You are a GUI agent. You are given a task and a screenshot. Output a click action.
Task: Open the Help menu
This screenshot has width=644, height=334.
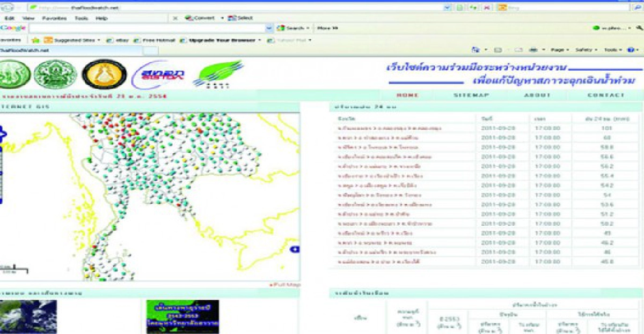pos(101,18)
